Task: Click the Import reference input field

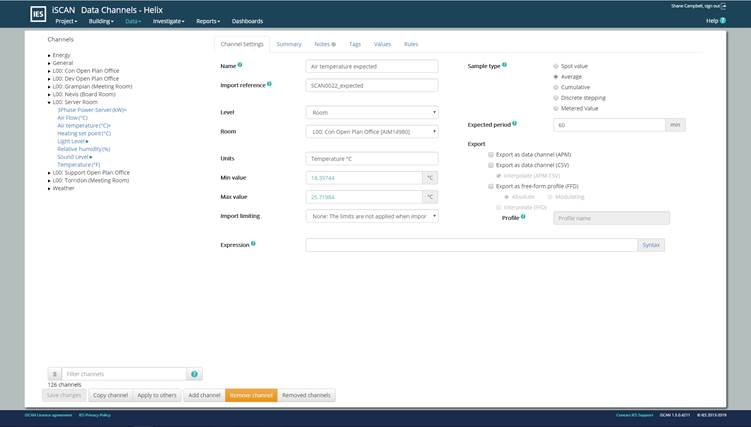Action: pyautogui.click(x=372, y=86)
